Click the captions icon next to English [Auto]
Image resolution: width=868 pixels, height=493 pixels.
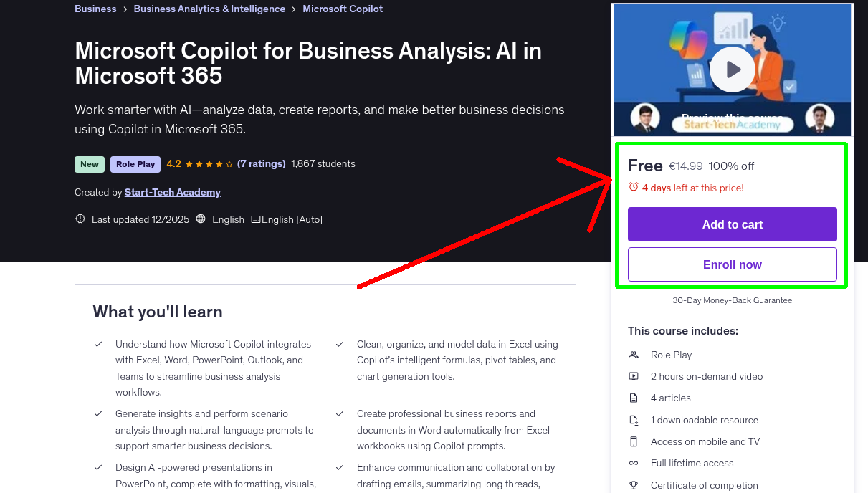coord(256,219)
